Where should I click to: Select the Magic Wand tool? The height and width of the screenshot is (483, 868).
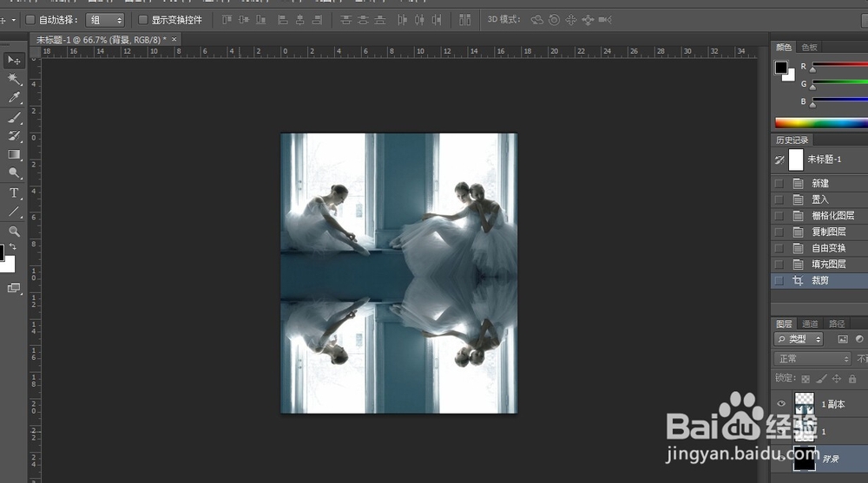pyautogui.click(x=14, y=79)
